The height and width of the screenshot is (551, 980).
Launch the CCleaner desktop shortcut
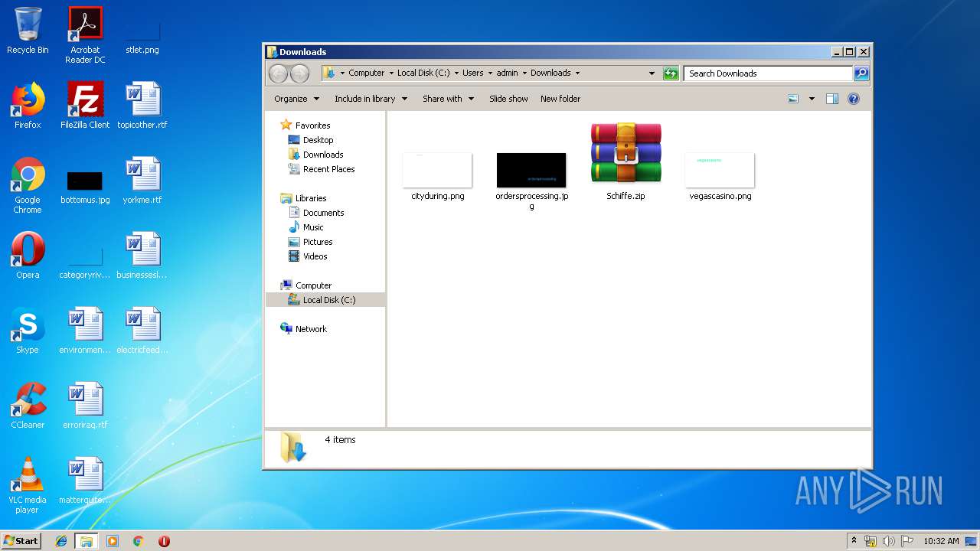pos(28,406)
